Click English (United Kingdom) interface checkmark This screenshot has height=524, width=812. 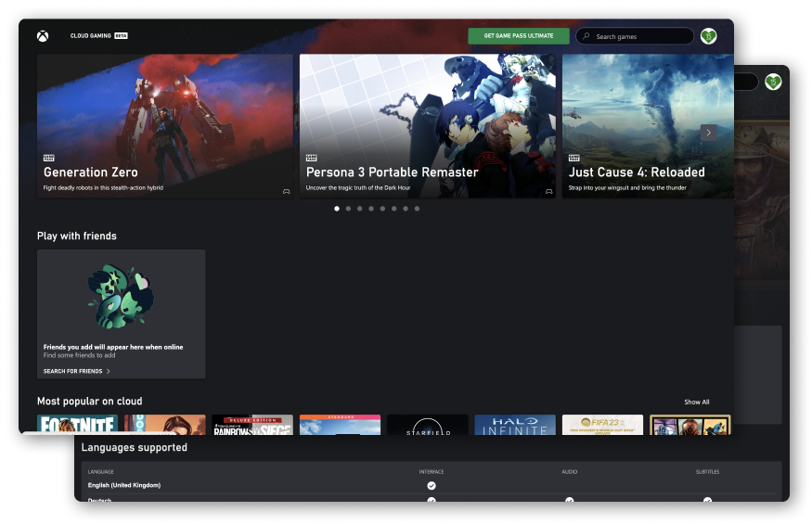[x=432, y=486]
